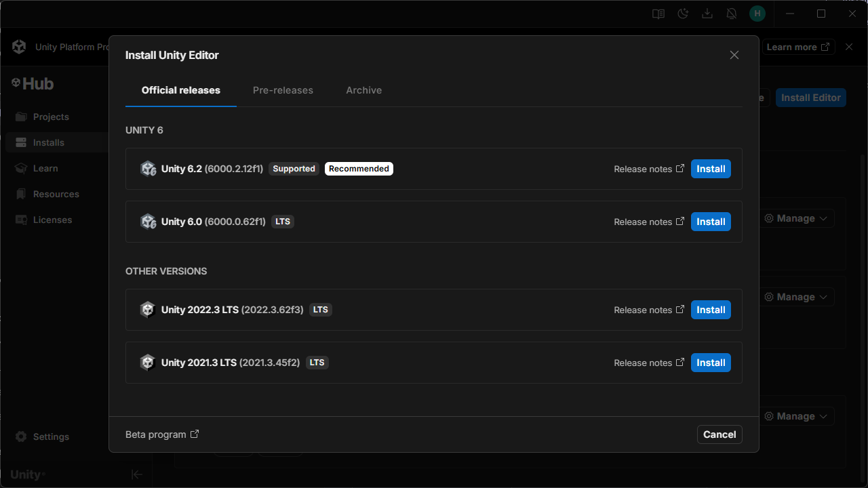Open release notes for Unity 6.2
This screenshot has height=488, width=868.
click(x=649, y=169)
